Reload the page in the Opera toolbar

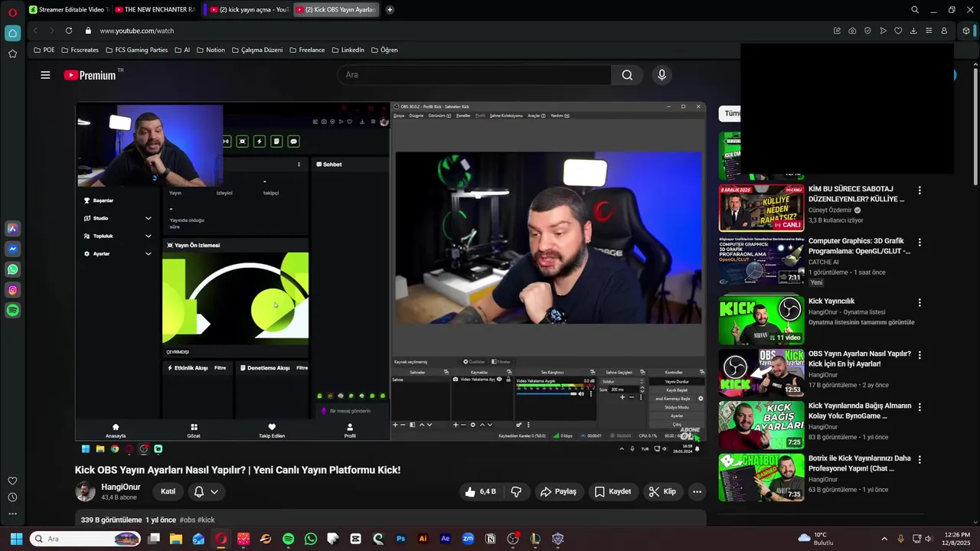[69, 31]
